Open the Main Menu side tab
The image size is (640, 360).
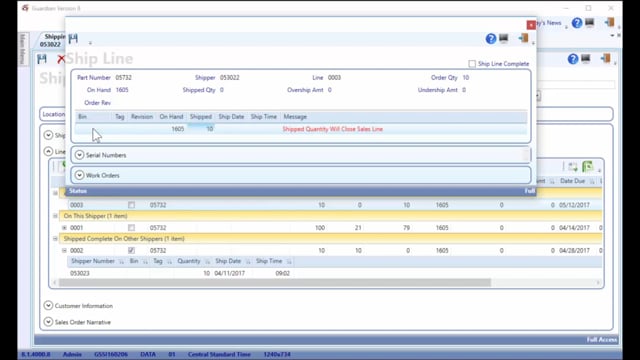coord(23,49)
